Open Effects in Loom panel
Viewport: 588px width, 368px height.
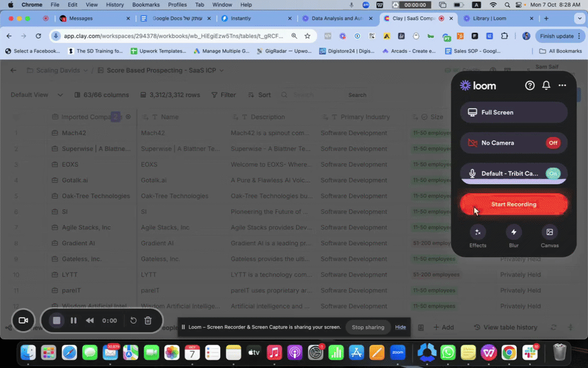tap(478, 232)
